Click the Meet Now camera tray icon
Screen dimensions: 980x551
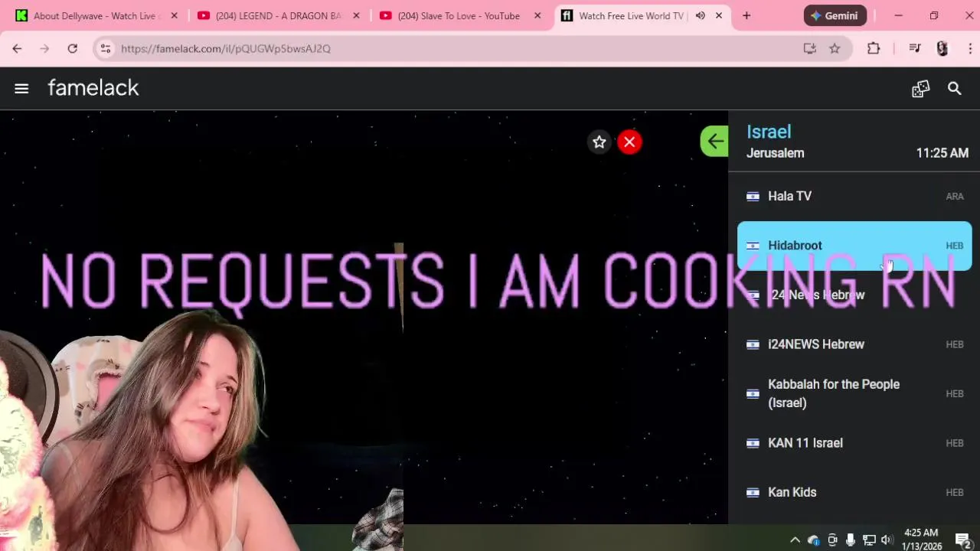(832, 540)
